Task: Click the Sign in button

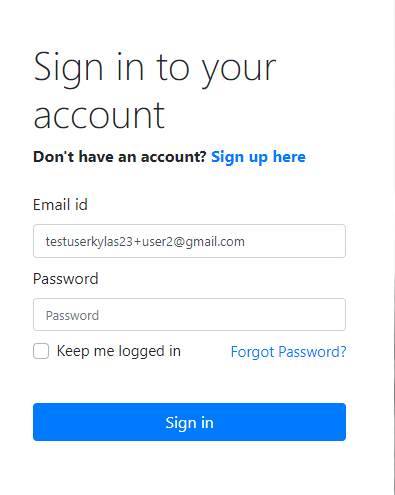Action: click(189, 422)
